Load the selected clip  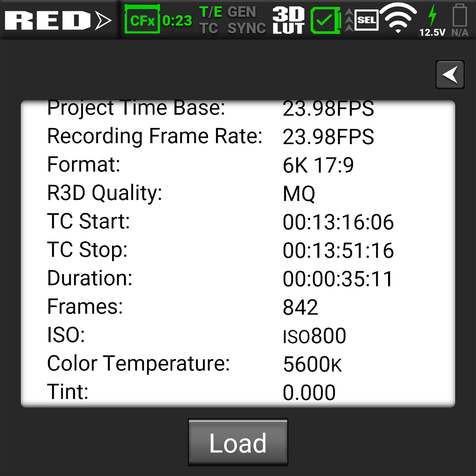click(238, 443)
